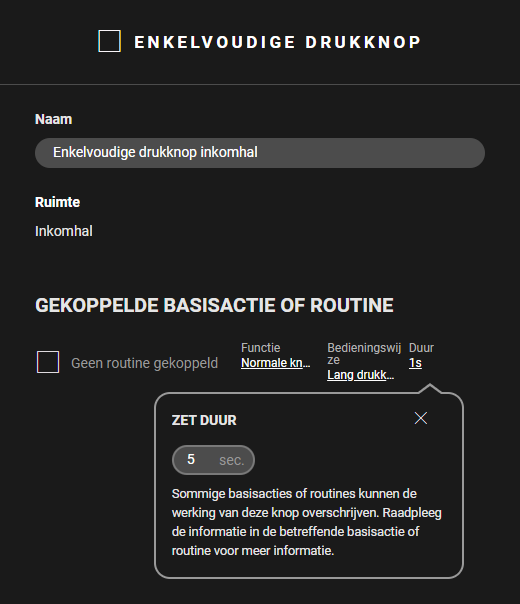Open the Bedieningswijze option Lang drukk...
This screenshot has width=520, height=604.
tap(361, 375)
